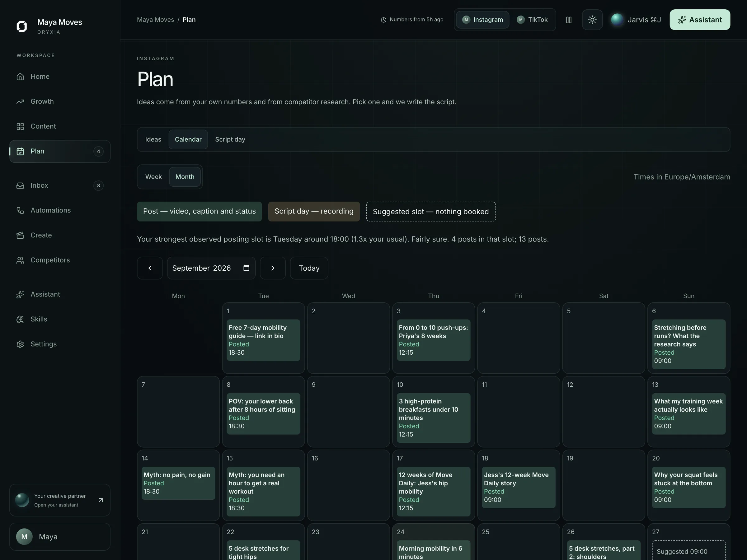The width and height of the screenshot is (747, 560).
Task: Open the Assistant button in header
Action: [x=700, y=20]
